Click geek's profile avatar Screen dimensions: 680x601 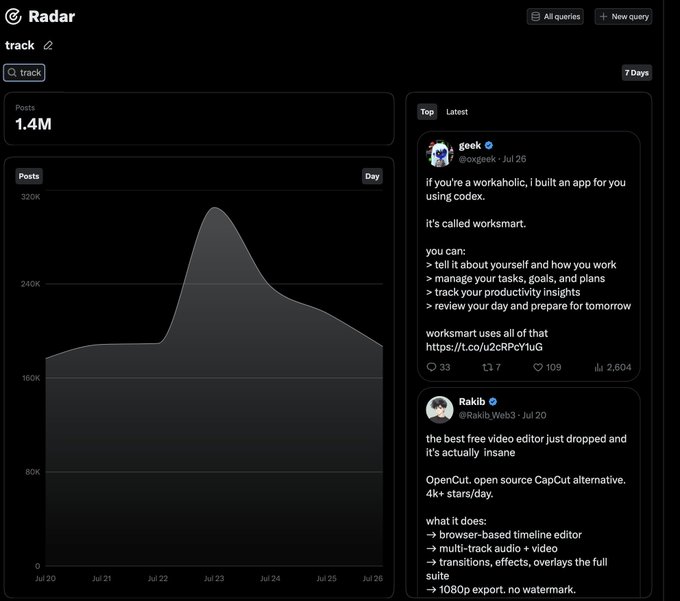[x=440, y=153]
